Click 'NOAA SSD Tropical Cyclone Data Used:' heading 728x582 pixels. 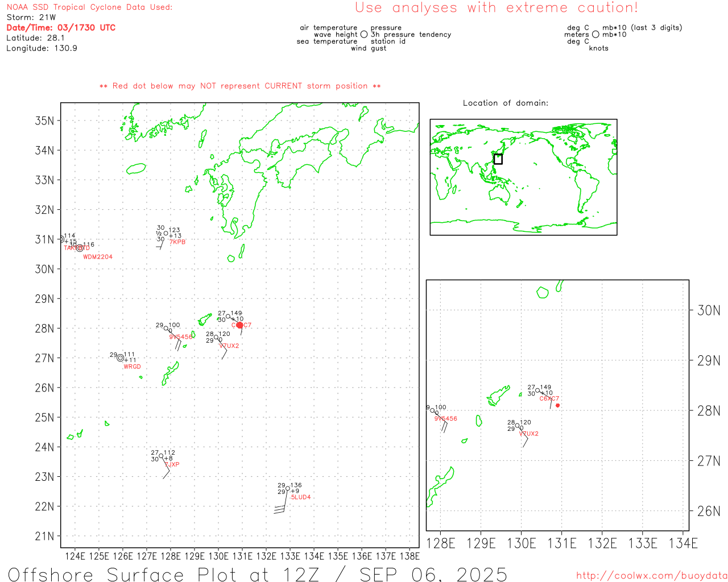(x=89, y=7)
